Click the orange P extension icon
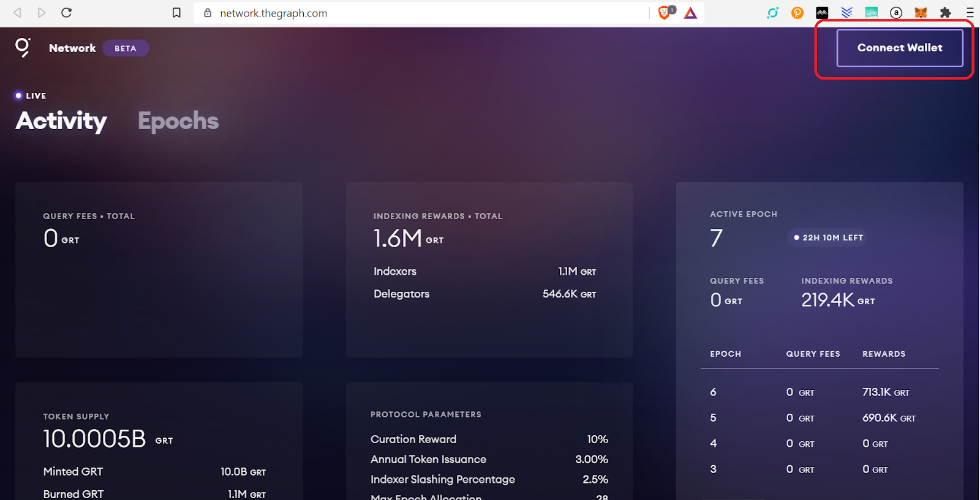980x500 pixels. [797, 12]
